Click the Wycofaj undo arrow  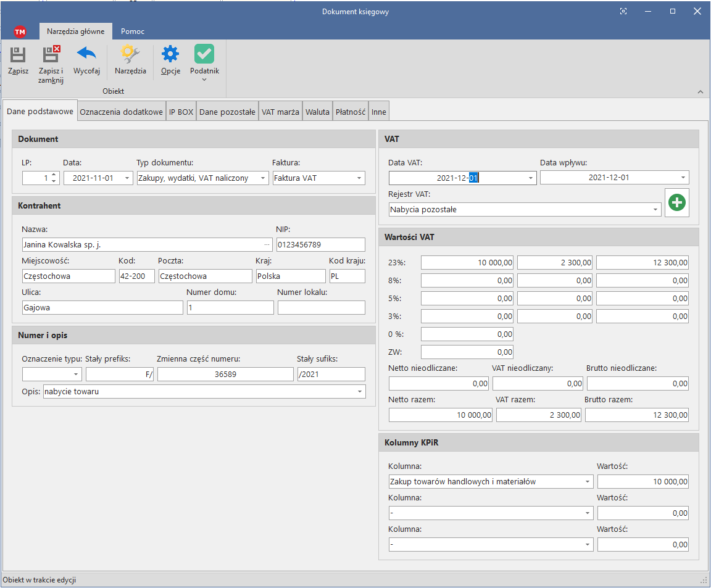tap(86, 56)
